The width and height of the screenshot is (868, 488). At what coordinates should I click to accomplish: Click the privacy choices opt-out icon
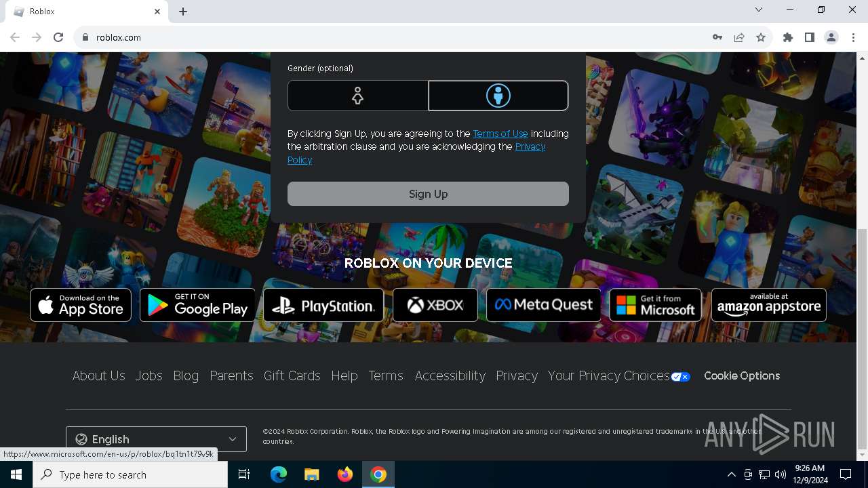pyautogui.click(x=681, y=377)
